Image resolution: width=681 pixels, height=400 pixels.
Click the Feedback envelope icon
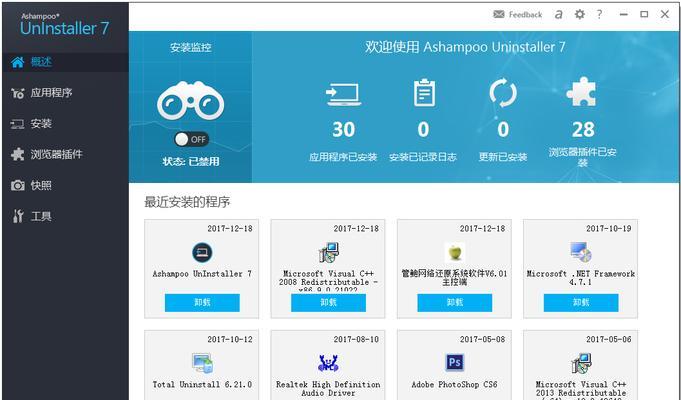pos(499,14)
